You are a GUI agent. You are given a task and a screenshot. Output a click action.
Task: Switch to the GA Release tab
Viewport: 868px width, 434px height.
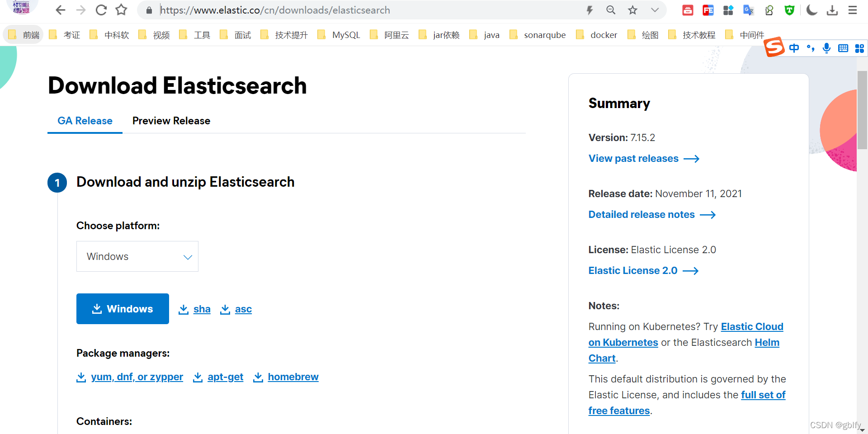[x=85, y=121]
